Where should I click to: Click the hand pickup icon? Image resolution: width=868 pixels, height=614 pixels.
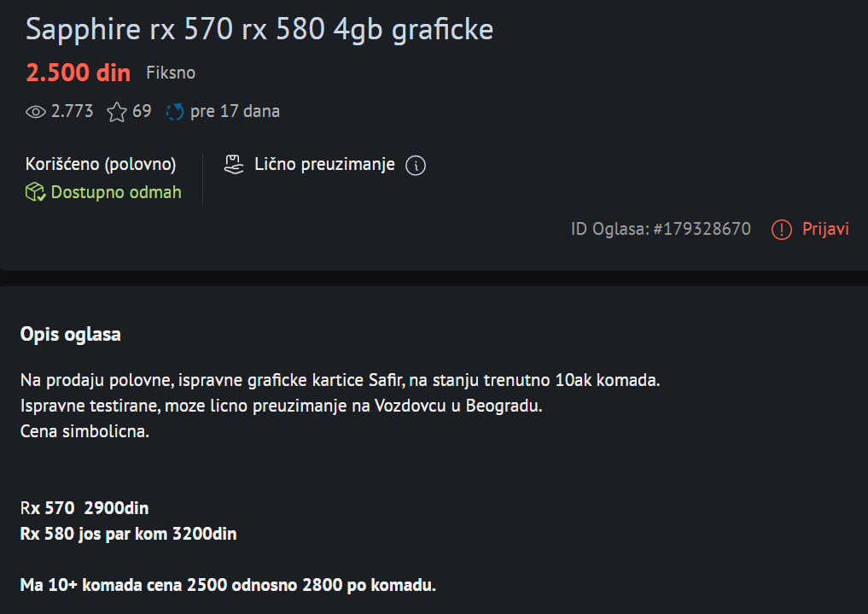(x=234, y=165)
